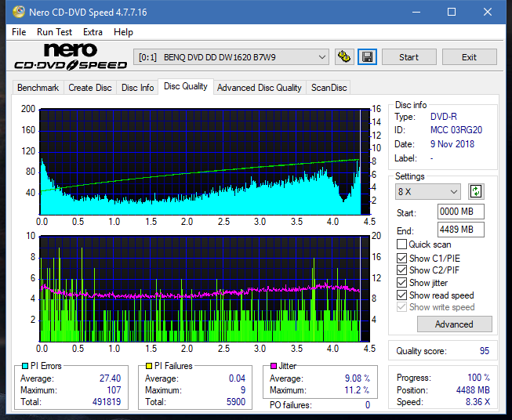Click the Progress 100 % value

(x=478, y=378)
